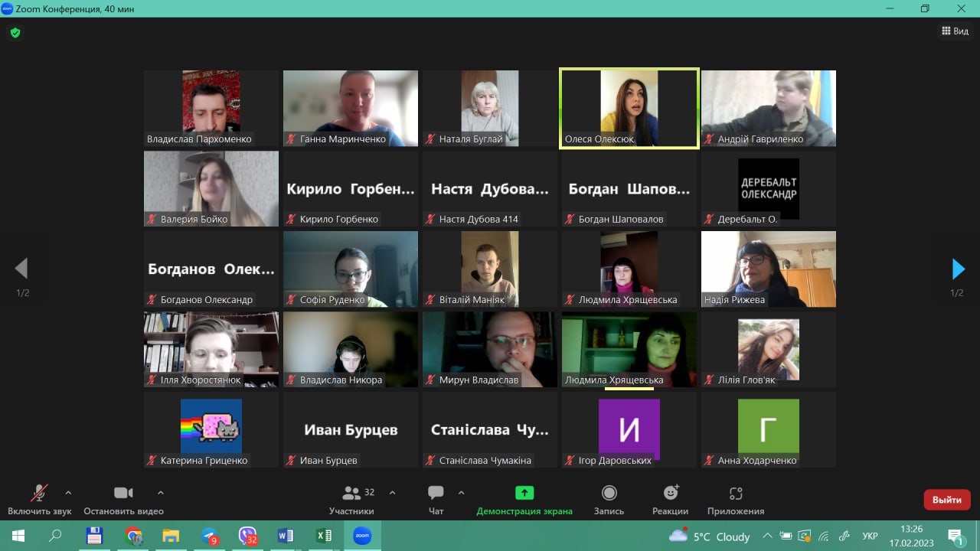Go to previous gallery page with left arrow
The image size is (980, 551).
(21, 269)
